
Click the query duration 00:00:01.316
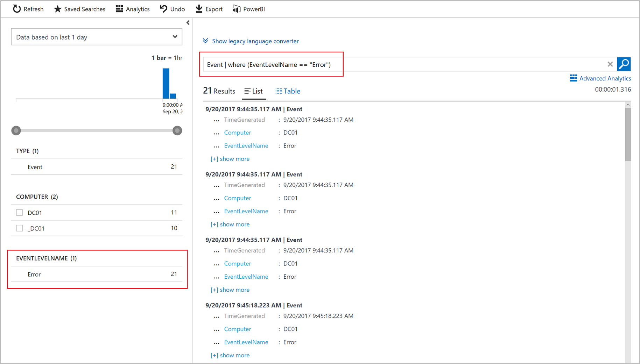coord(613,89)
